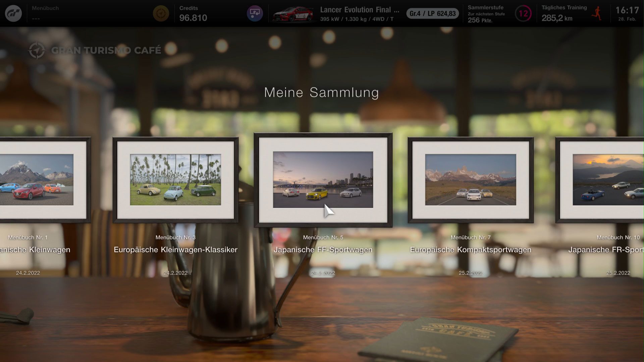644x362 pixels.
Task: Click the Europäische Kompaktsportwagen title label
Action: point(471,250)
